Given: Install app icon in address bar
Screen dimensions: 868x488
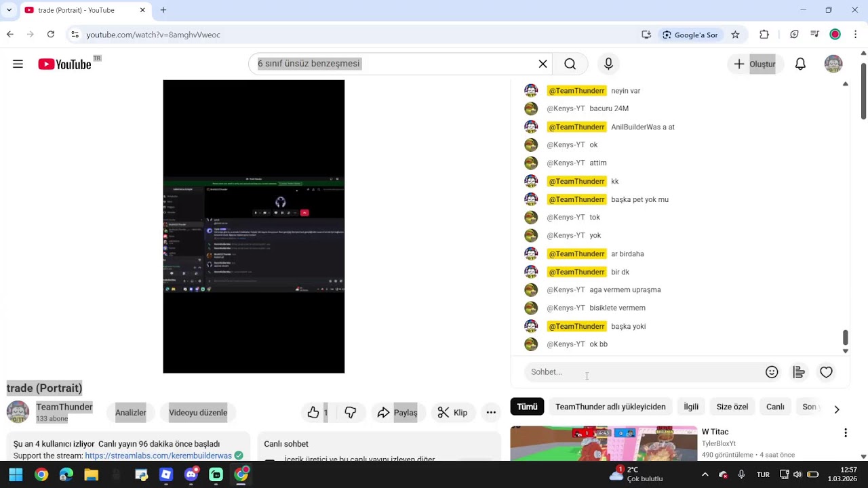Looking at the screenshot, I should pos(646,35).
